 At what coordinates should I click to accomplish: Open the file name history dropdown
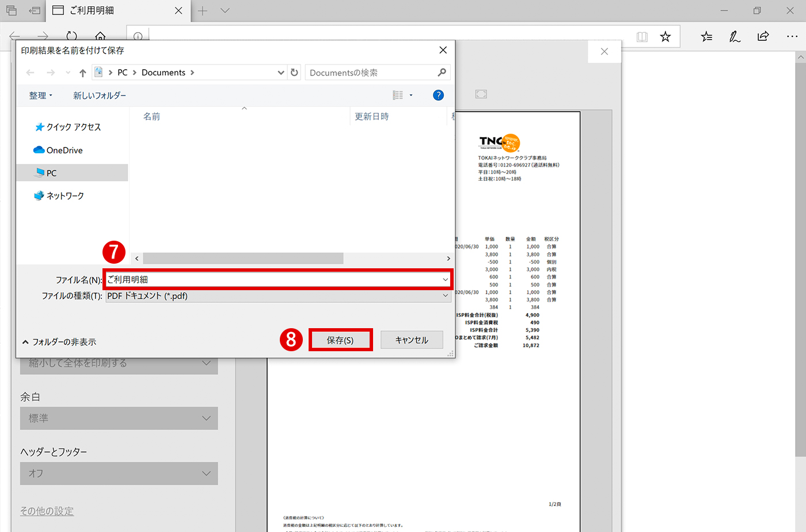click(445, 280)
